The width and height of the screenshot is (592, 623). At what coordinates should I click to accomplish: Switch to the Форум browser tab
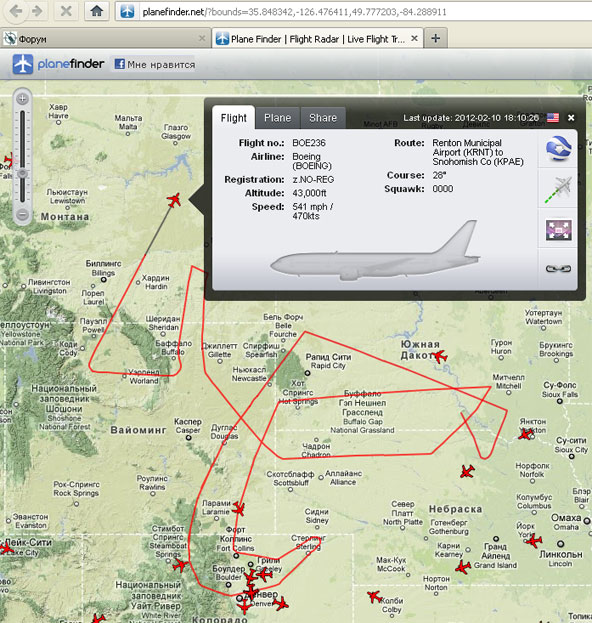[104, 39]
